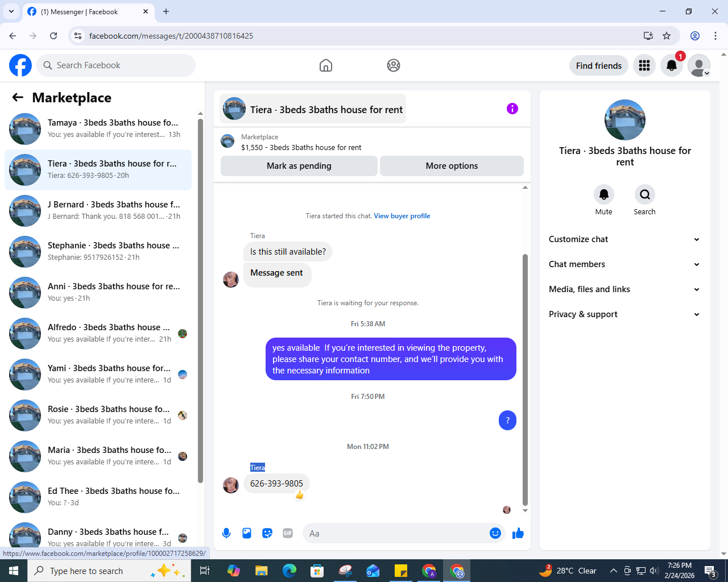Image resolution: width=728 pixels, height=582 pixels.
Task: Open the Notifications bell
Action: click(672, 65)
